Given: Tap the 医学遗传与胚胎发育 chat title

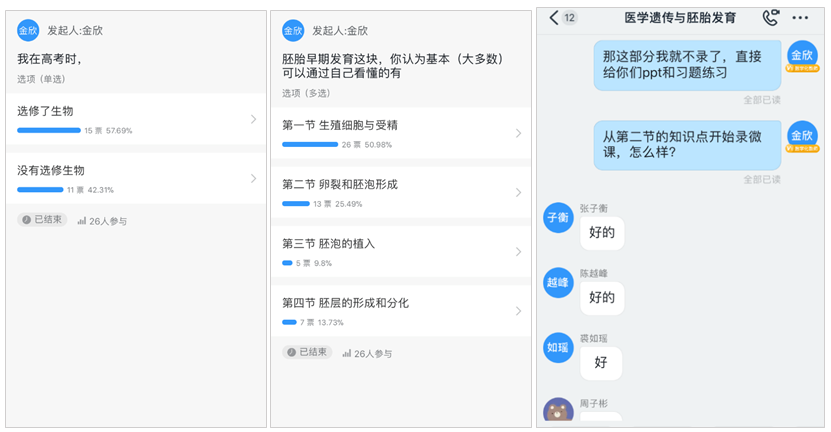Looking at the screenshot, I should 679,17.
